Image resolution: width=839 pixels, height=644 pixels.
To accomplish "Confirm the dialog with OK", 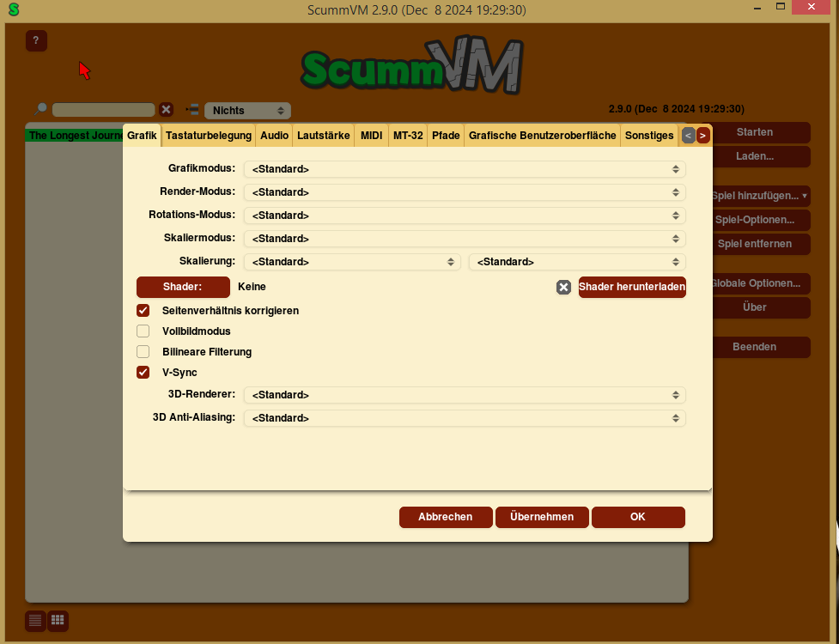I will coord(638,517).
